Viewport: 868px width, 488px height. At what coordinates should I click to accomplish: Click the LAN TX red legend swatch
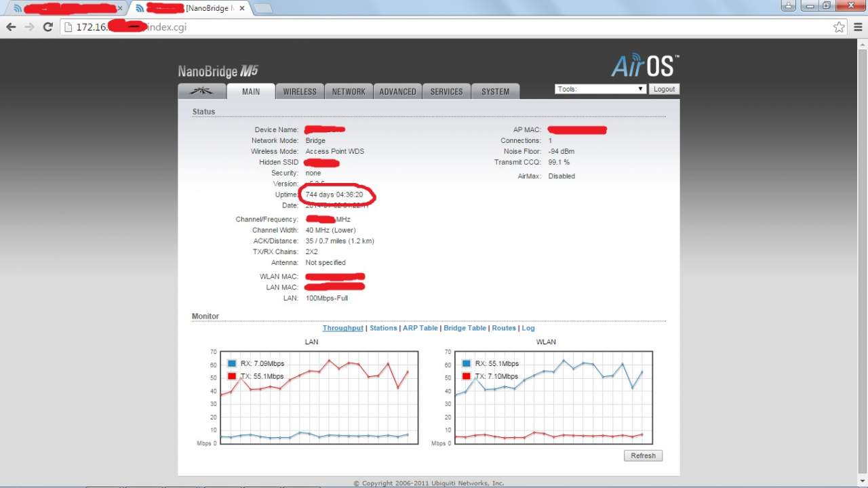click(x=232, y=376)
